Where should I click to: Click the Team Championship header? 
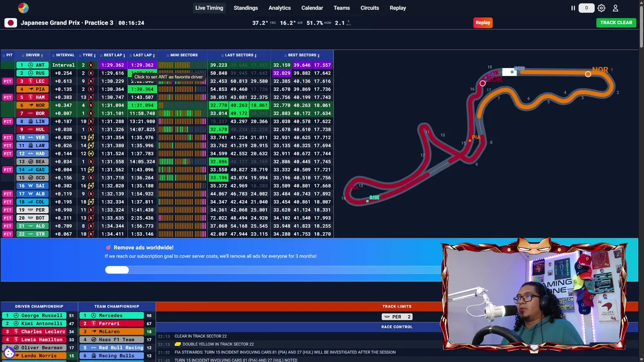[117, 306]
